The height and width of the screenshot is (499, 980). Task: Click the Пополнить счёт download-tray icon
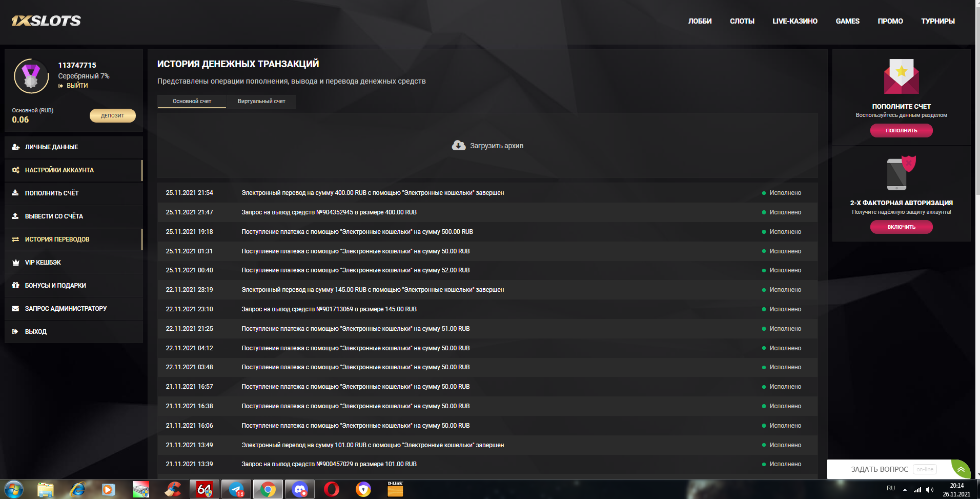[x=15, y=193]
